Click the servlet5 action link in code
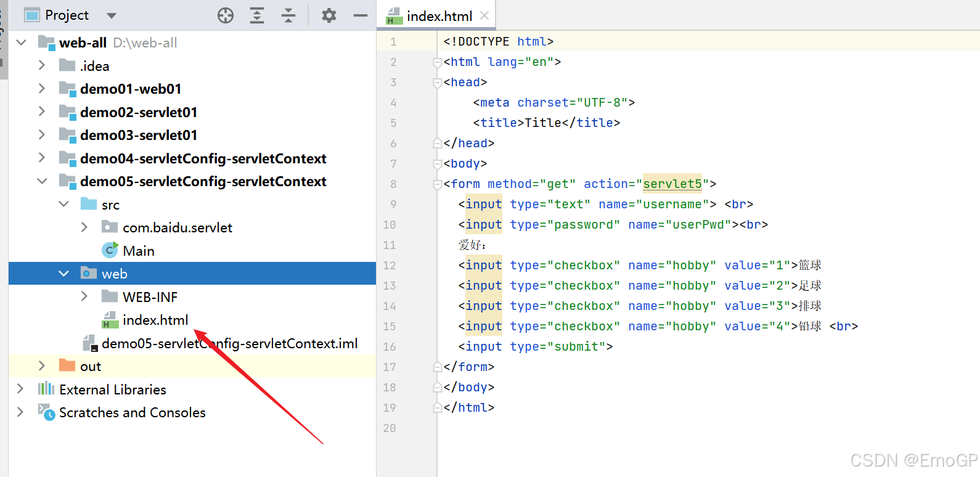 pyautogui.click(x=672, y=184)
